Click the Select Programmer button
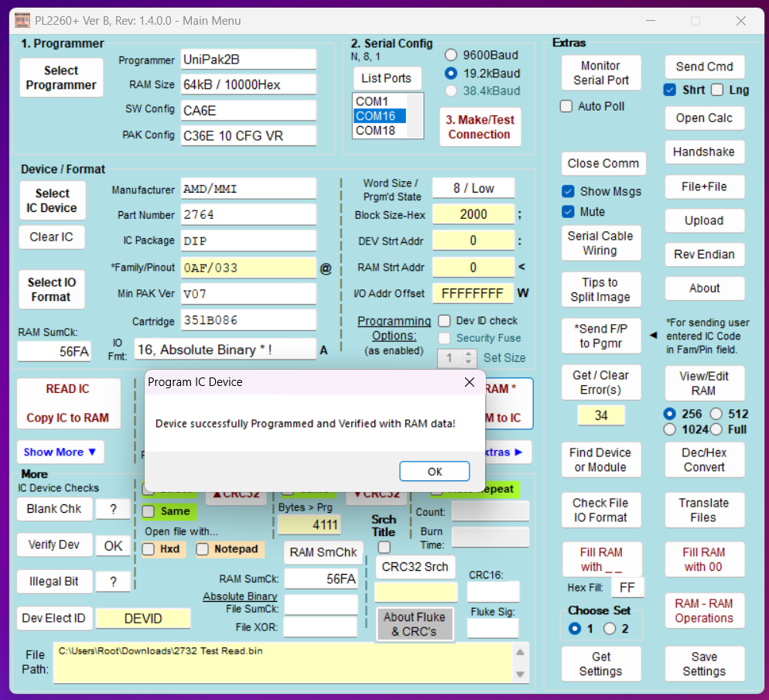 61,77
